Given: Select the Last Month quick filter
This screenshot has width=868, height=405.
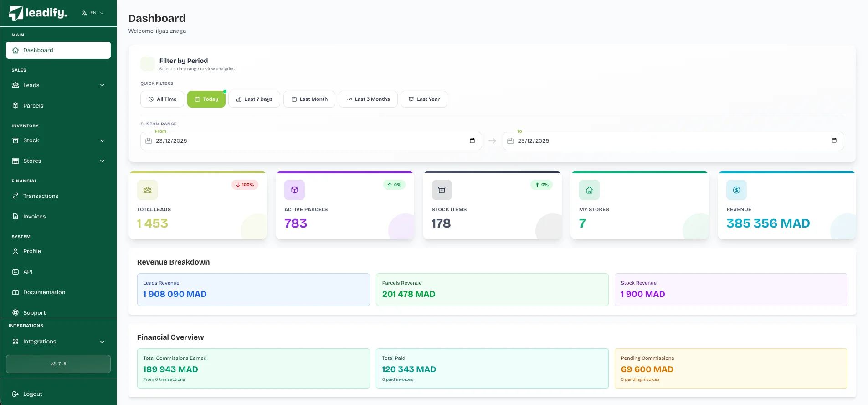Looking at the screenshot, I should 309,99.
